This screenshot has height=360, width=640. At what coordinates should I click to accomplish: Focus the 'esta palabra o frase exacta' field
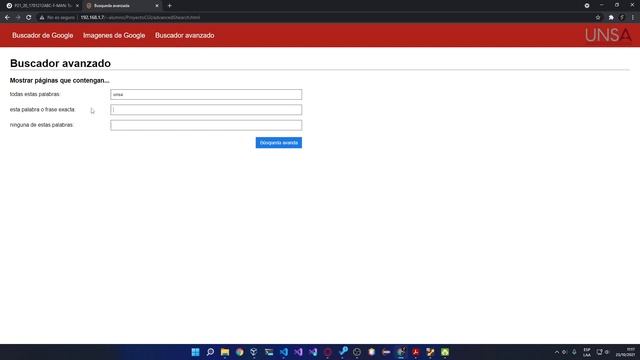(x=206, y=110)
